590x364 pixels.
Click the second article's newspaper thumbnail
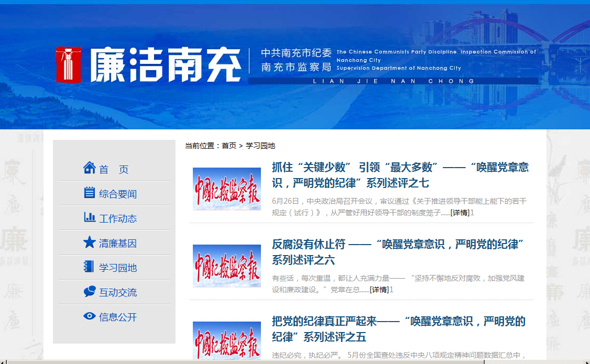[227, 266]
